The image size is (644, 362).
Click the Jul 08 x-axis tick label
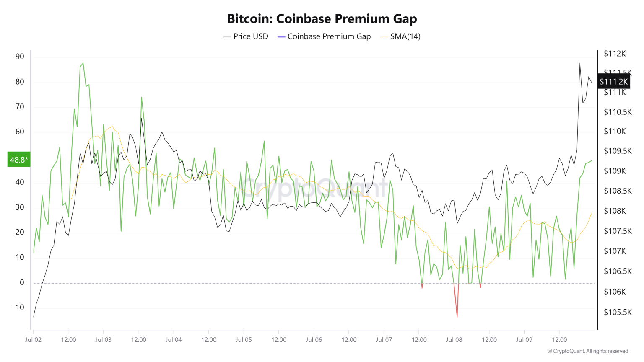point(454,339)
